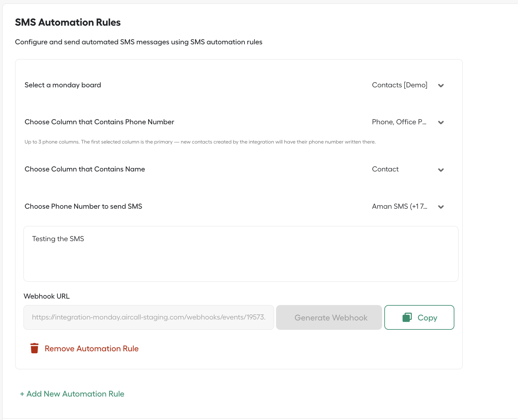Open the phone number column dropdown chevron

[441, 122]
